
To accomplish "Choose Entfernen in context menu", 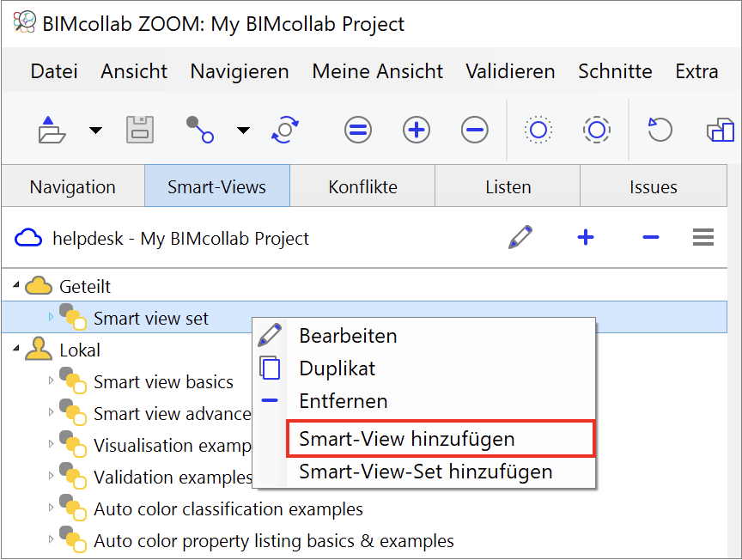I will pyautogui.click(x=423, y=401).
